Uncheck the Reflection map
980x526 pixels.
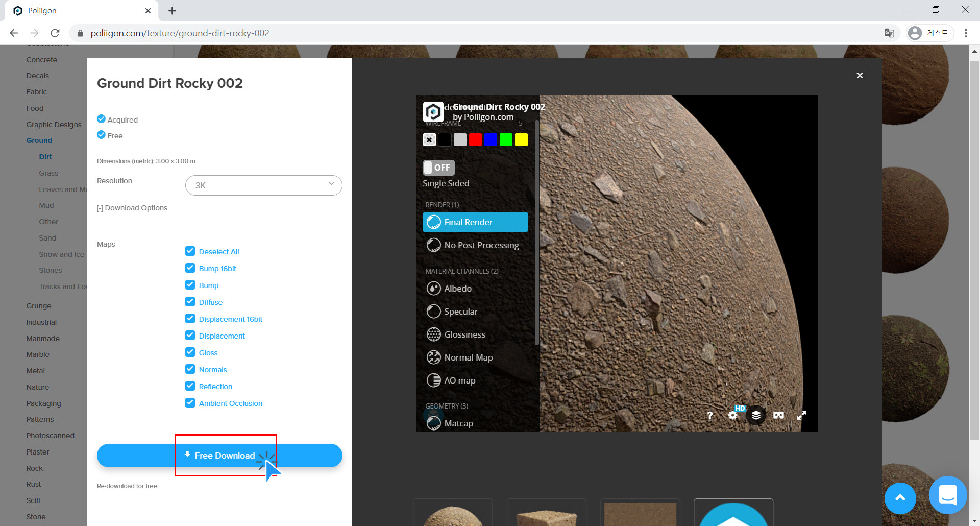tap(190, 386)
